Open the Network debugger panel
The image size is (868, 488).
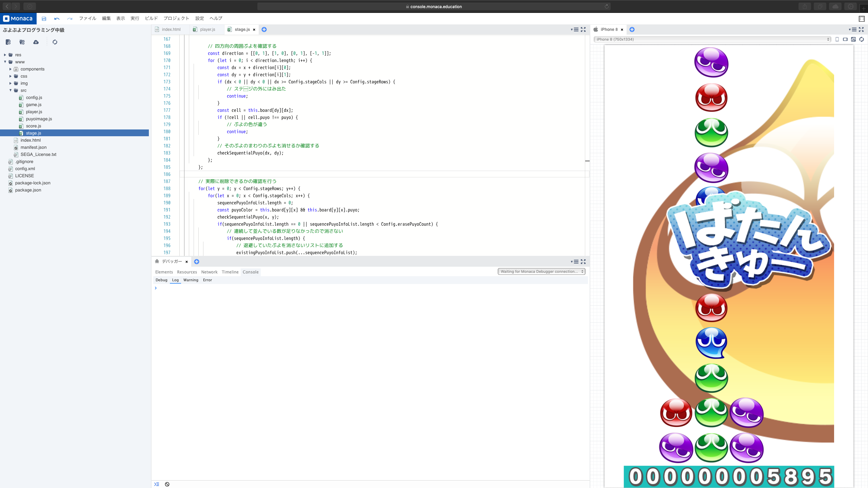[x=209, y=272]
